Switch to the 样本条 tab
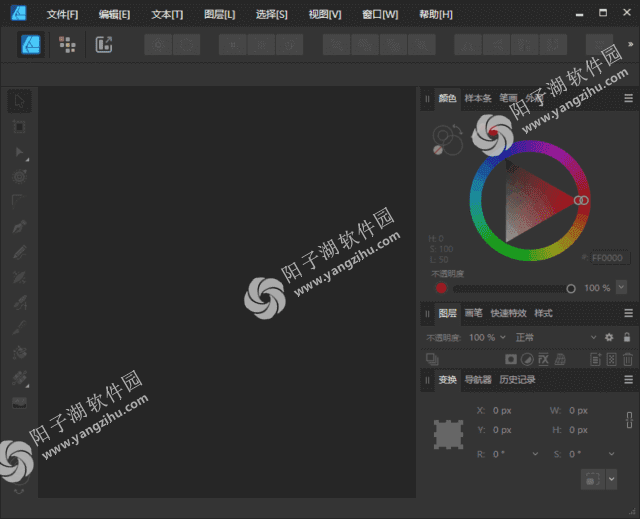The image size is (640, 519). pos(478,98)
